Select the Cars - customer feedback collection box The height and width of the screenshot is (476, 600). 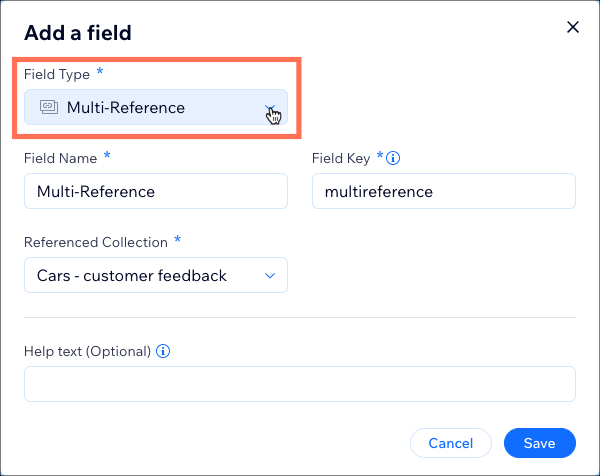[156, 275]
